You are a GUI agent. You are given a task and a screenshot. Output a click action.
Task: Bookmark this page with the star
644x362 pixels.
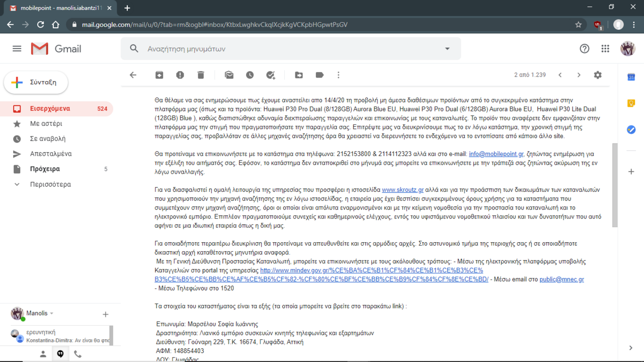pyautogui.click(x=579, y=25)
